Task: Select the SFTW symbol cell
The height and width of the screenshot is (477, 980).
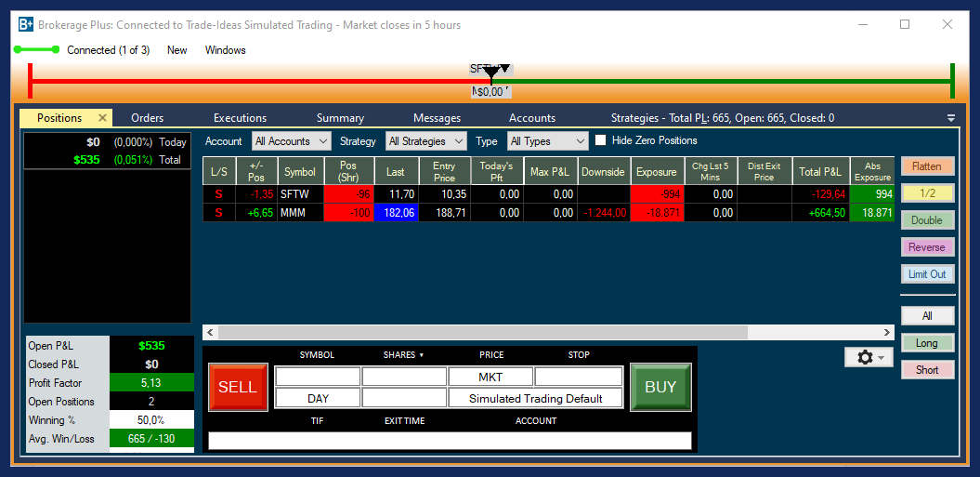Action: 301,194
